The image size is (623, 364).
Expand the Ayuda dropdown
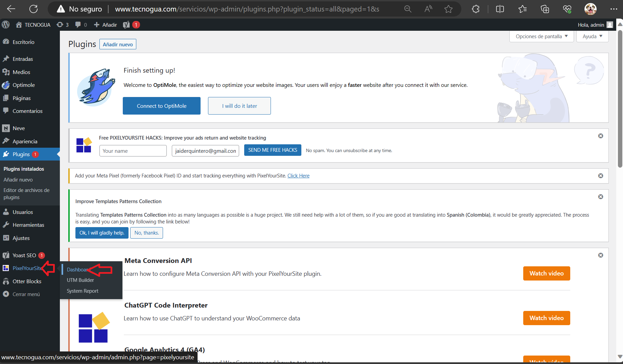[592, 36]
